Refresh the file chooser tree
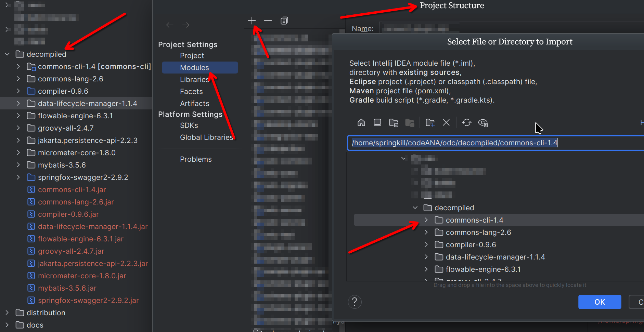This screenshot has width=644, height=332. point(467,122)
